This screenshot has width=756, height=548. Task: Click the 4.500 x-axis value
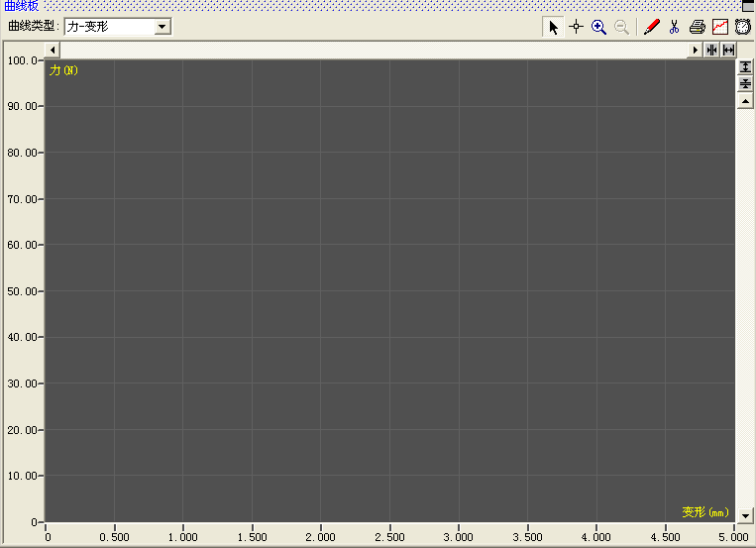[x=665, y=537]
